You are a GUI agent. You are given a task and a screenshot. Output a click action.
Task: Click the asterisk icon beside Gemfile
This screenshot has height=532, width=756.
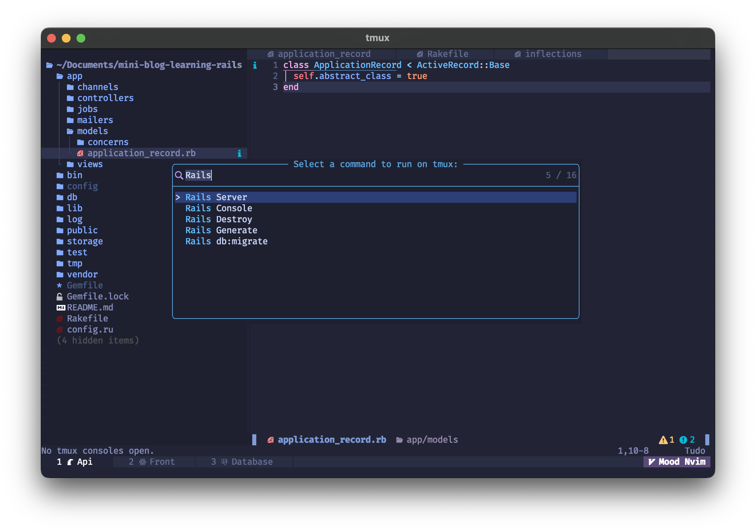point(60,285)
